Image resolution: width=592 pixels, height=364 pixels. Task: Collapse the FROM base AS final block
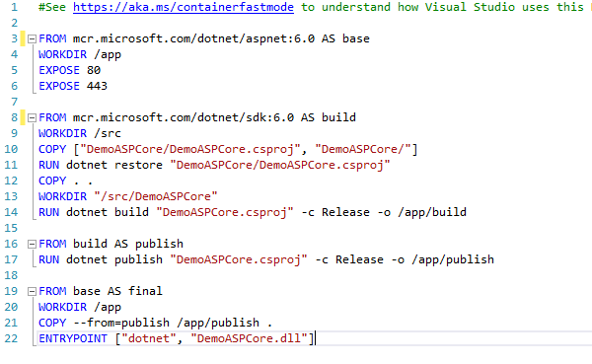(x=33, y=292)
